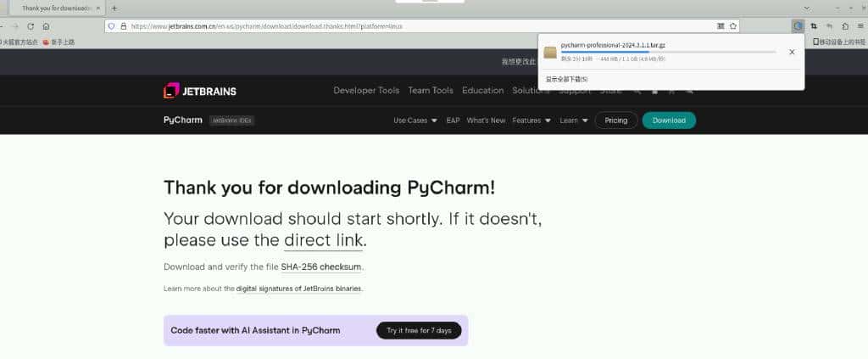This screenshot has width=868, height=359.
Task: Click the 'direct link' hyperlink
Action: (x=323, y=240)
